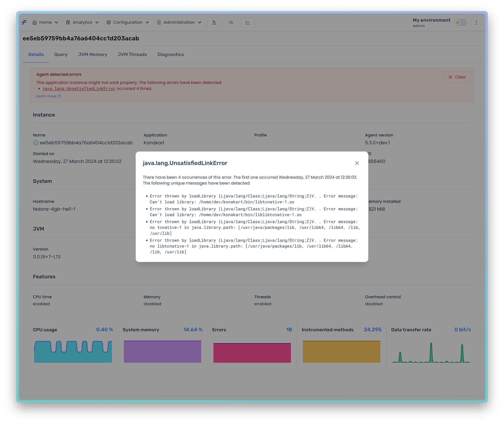The height and width of the screenshot is (424, 504).
Task: Click the green instance status check icon
Action: (x=36, y=143)
